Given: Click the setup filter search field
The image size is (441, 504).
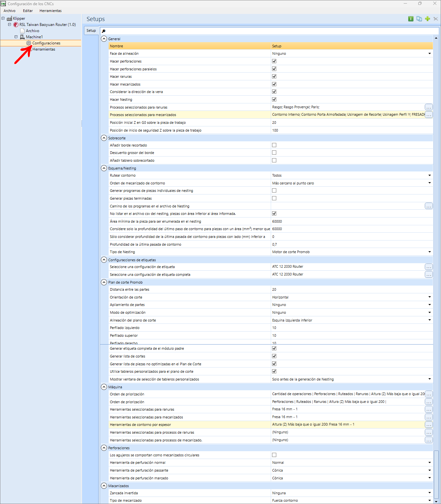Looking at the screenshot, I should [269, 31].
